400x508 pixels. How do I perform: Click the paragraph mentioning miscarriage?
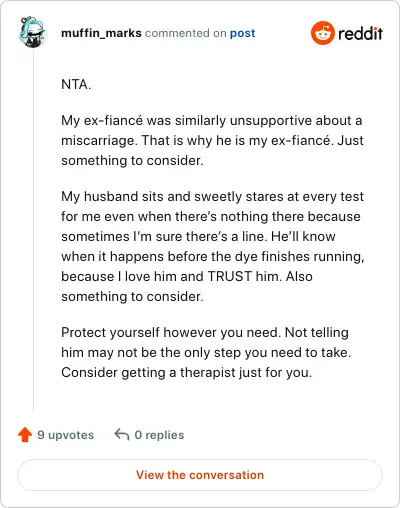(212, 140)
